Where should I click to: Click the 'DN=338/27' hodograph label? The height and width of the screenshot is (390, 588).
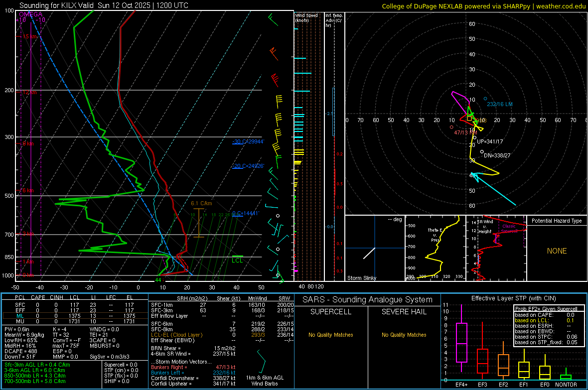tap(497, 155)
